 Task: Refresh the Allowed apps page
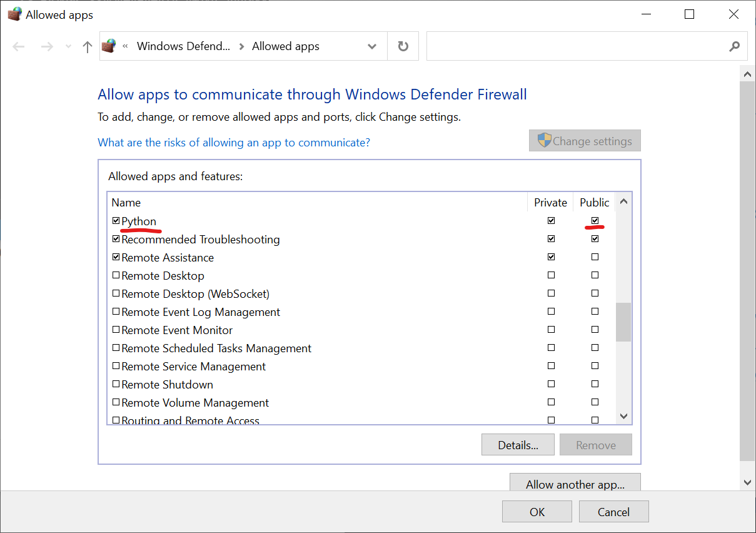pos(403,46)
